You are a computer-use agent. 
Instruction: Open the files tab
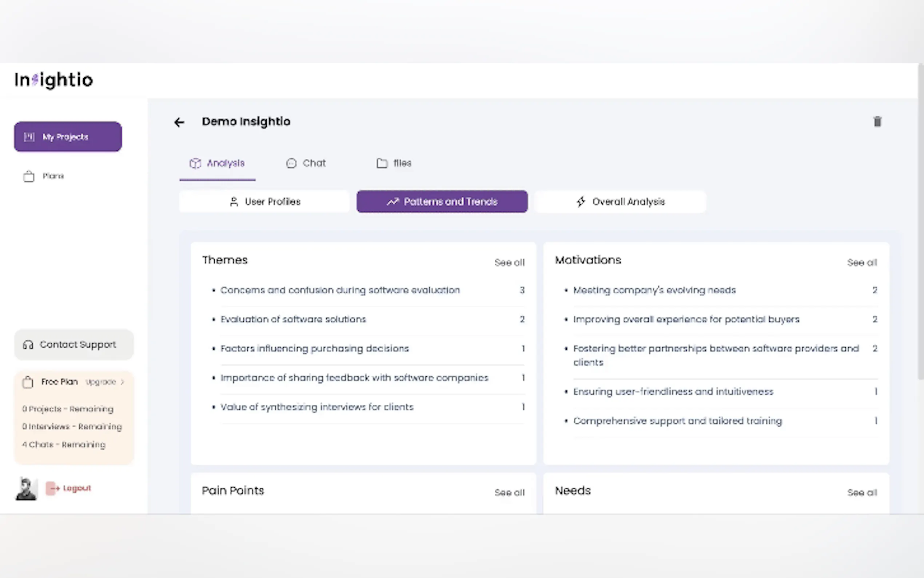click(394, 164)
